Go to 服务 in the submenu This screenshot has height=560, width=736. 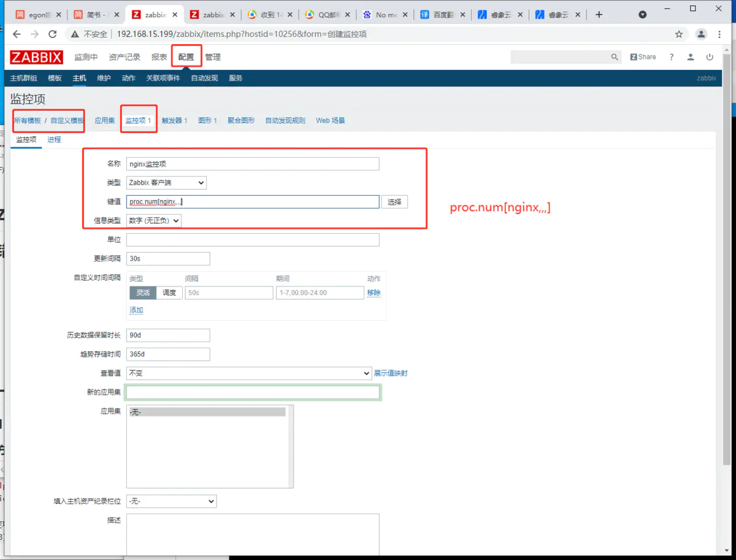point(236,78)
